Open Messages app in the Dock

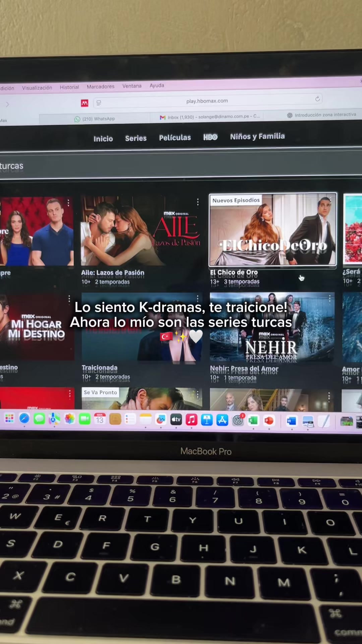coord(39,419)
